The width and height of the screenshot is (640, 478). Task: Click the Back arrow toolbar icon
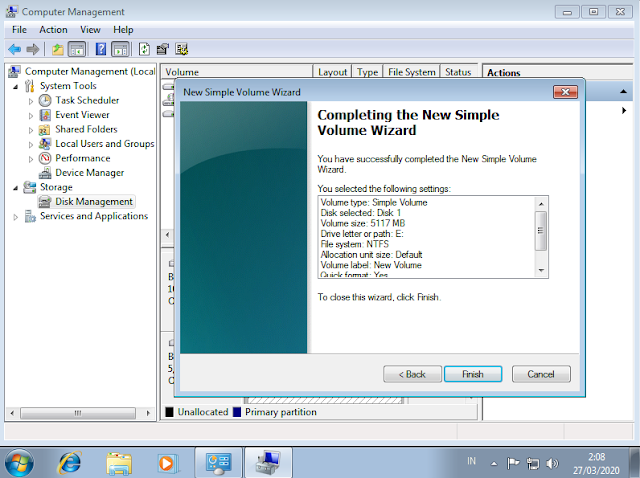[15, 49]
